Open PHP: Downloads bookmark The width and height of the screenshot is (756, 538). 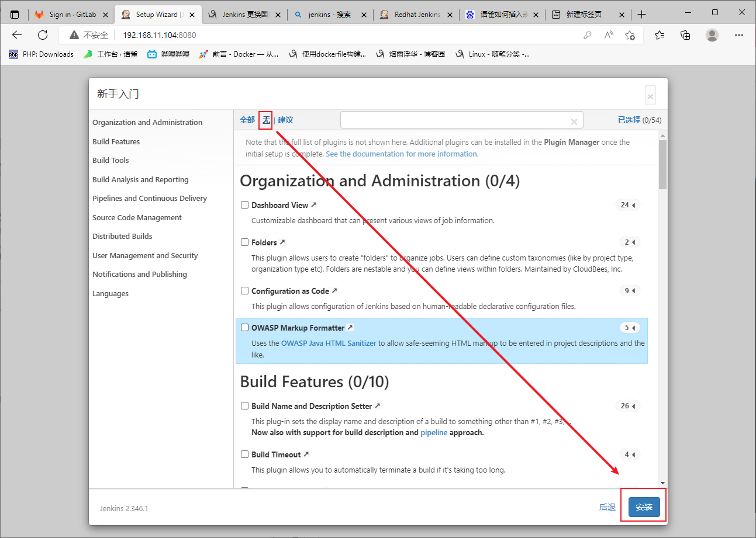click(41, 54)
